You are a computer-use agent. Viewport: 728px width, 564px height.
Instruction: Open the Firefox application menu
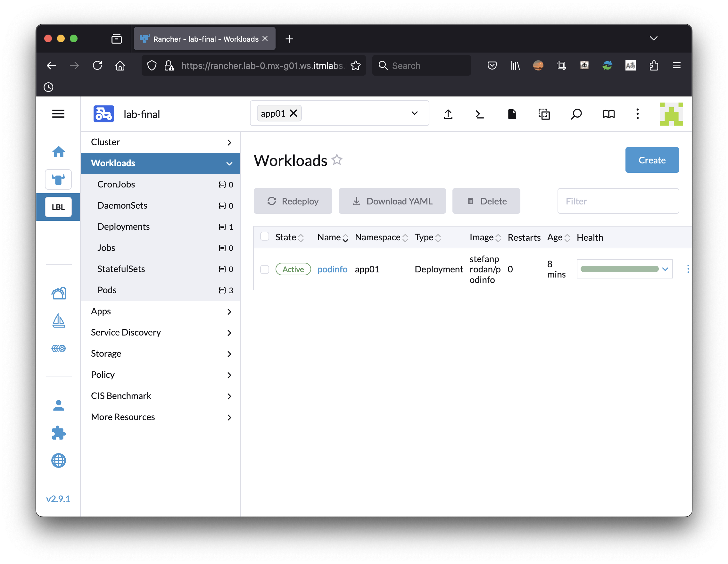(x=676, y=65)
